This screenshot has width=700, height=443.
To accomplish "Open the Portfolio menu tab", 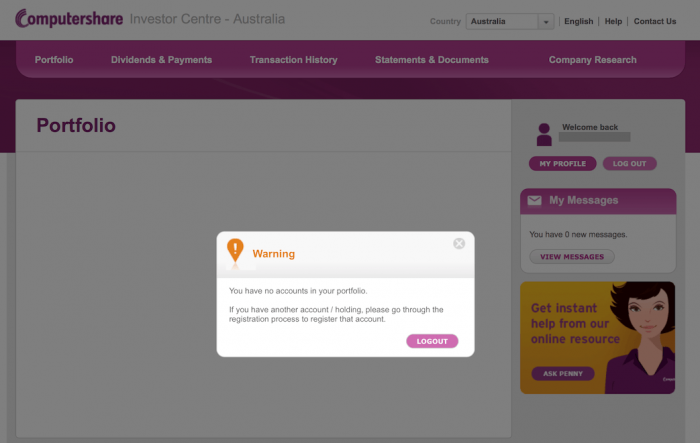I will click(54, 60).
